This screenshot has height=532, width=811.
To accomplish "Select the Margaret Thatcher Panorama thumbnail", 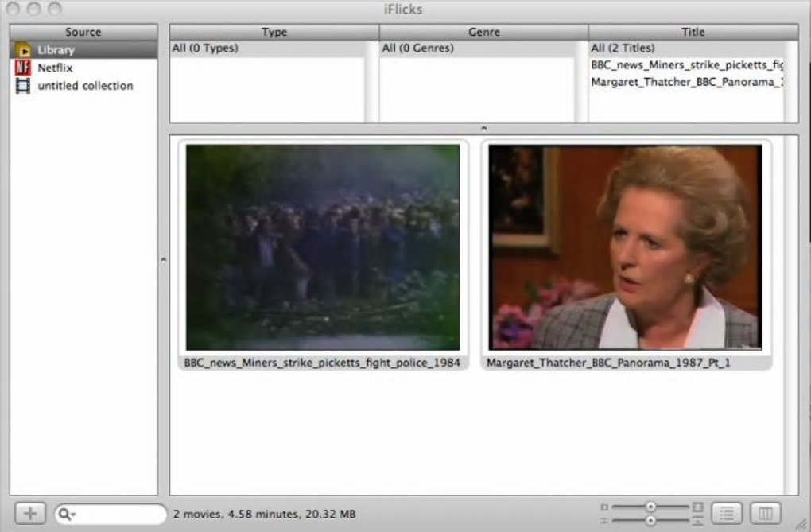I will click(625, 247).
